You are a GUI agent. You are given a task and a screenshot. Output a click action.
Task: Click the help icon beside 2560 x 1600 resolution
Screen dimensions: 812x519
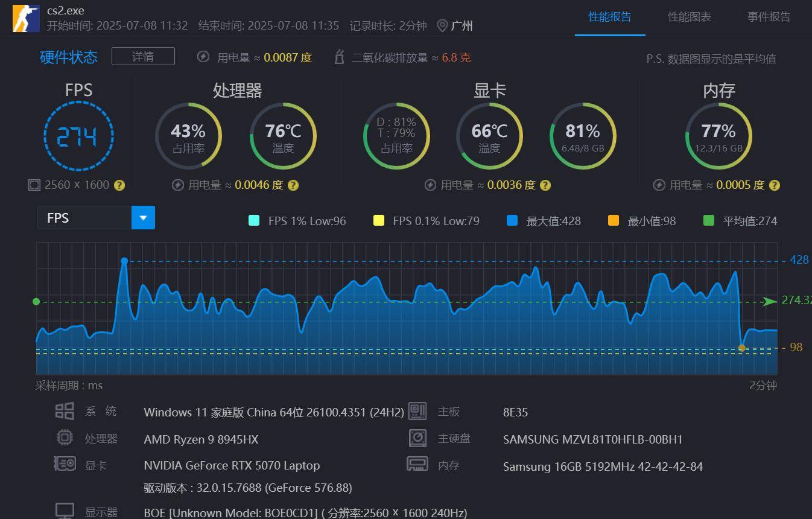point(119,185)
